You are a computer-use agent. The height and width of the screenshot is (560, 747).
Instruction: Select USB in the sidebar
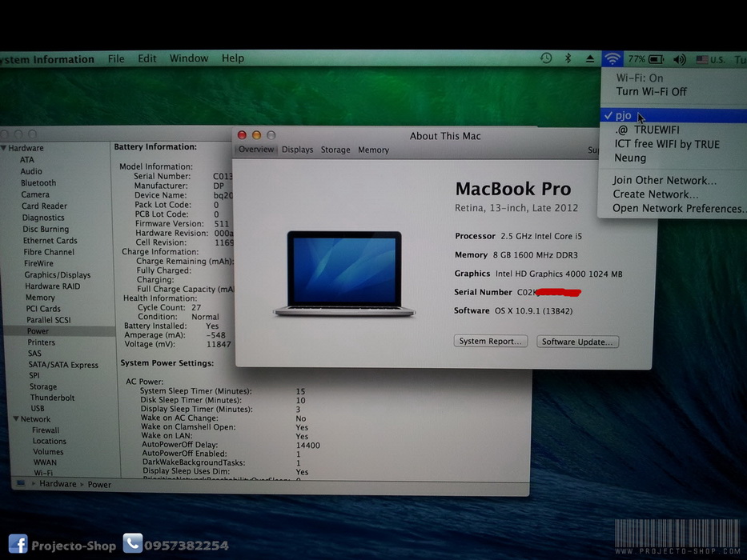tap(37, 409)
